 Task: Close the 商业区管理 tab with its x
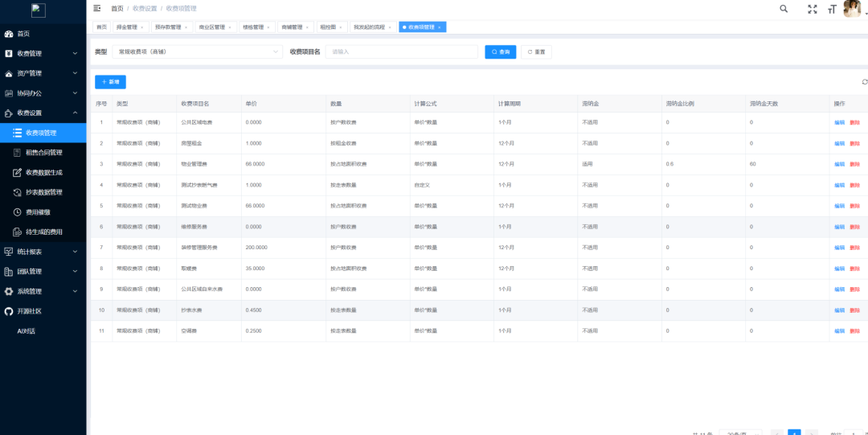[x=230, y=27]
